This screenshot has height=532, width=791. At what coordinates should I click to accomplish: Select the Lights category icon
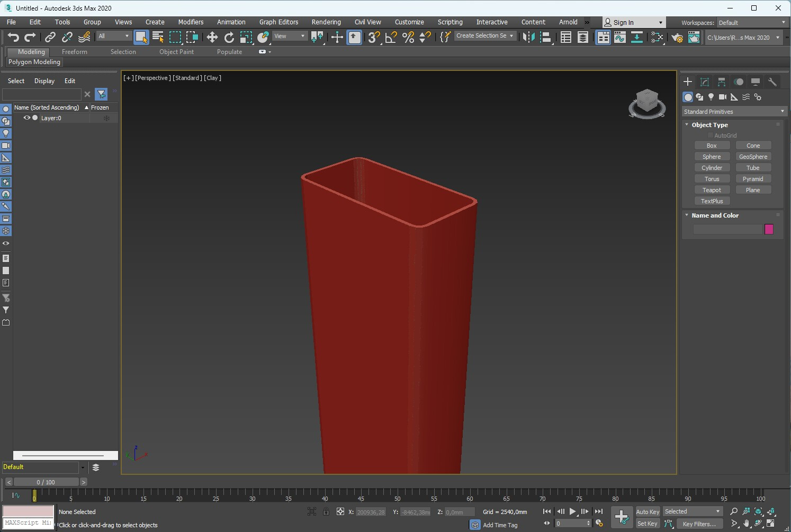pos(711,97)
